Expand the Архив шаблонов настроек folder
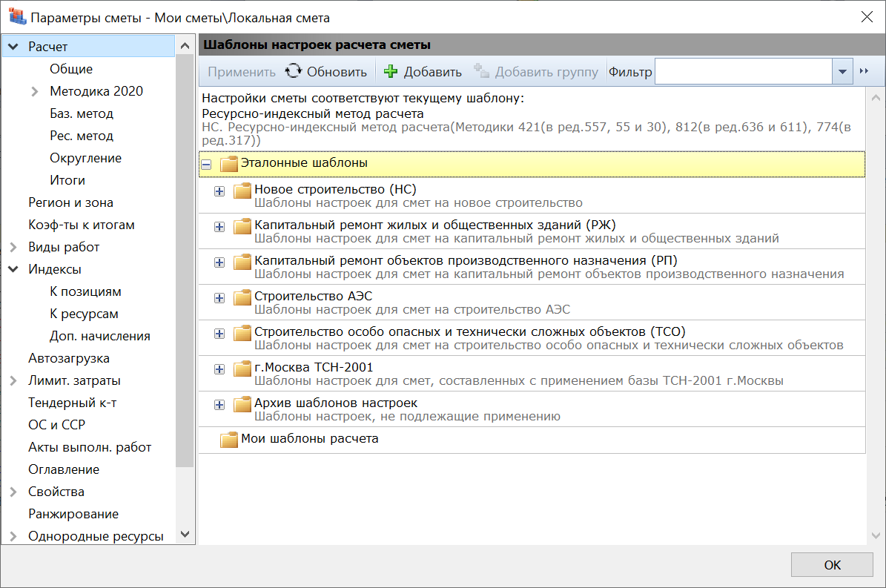This screenshot has width=886, height=588. (219, 405)
